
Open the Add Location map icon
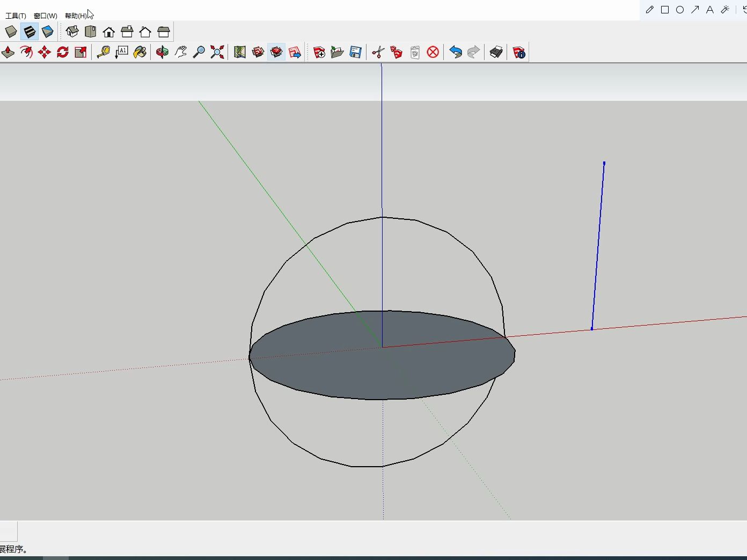(240, 52)
